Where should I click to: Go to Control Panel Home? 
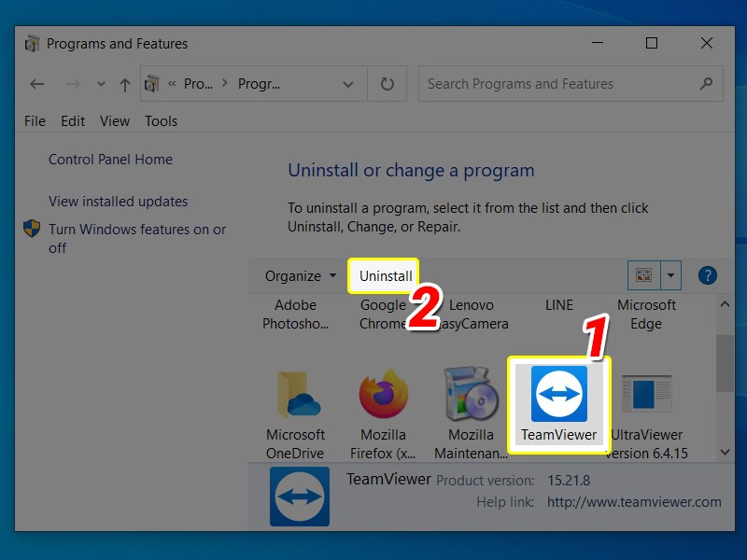click(110, 159)
